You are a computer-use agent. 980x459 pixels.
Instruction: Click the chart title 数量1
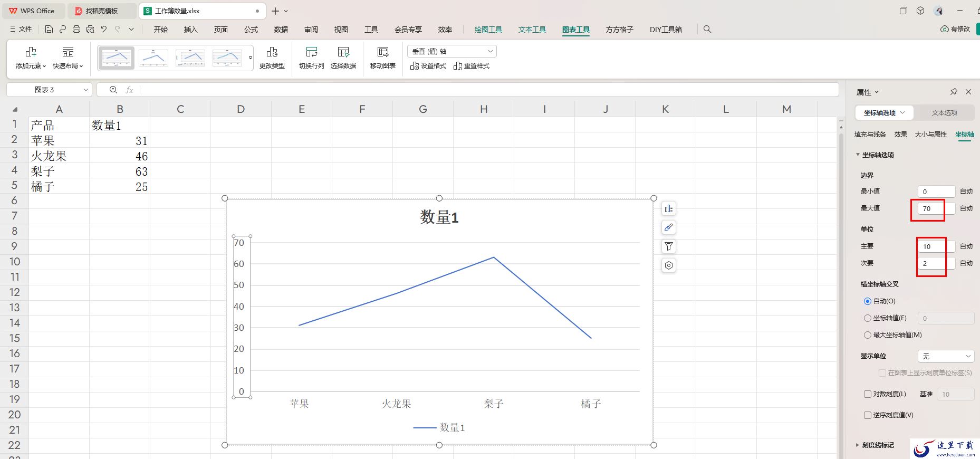pyautogui.click(x=439, y=217)
